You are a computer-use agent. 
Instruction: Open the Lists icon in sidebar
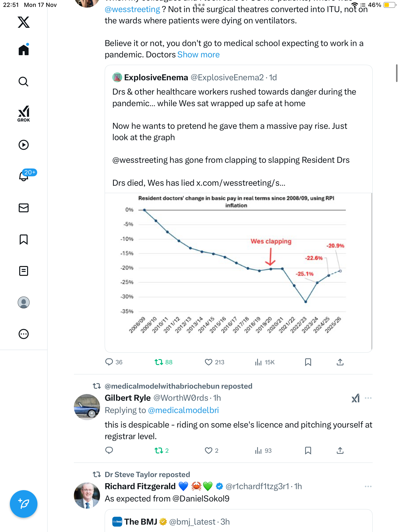24,271
